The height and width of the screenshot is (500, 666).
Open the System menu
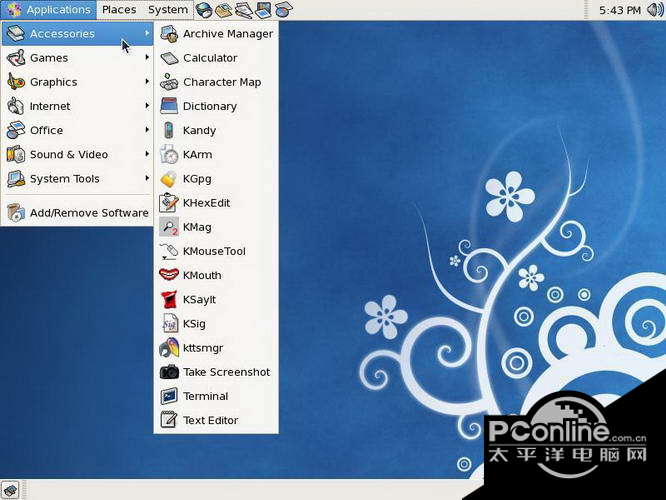coord(168,10)
